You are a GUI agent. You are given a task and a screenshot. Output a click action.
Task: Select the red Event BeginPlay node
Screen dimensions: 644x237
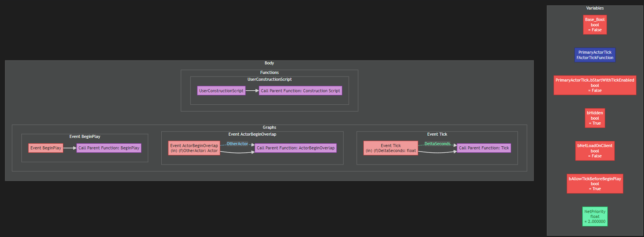click(x=46, y=148)
